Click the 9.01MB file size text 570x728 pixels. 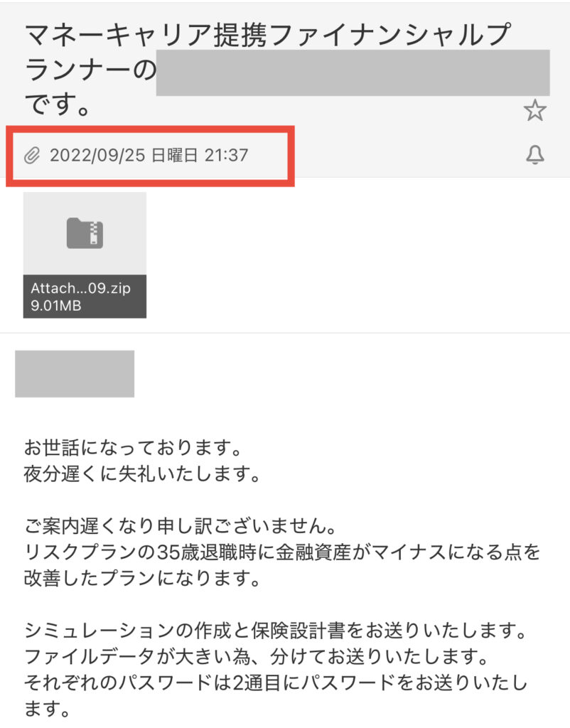(55, 306)
